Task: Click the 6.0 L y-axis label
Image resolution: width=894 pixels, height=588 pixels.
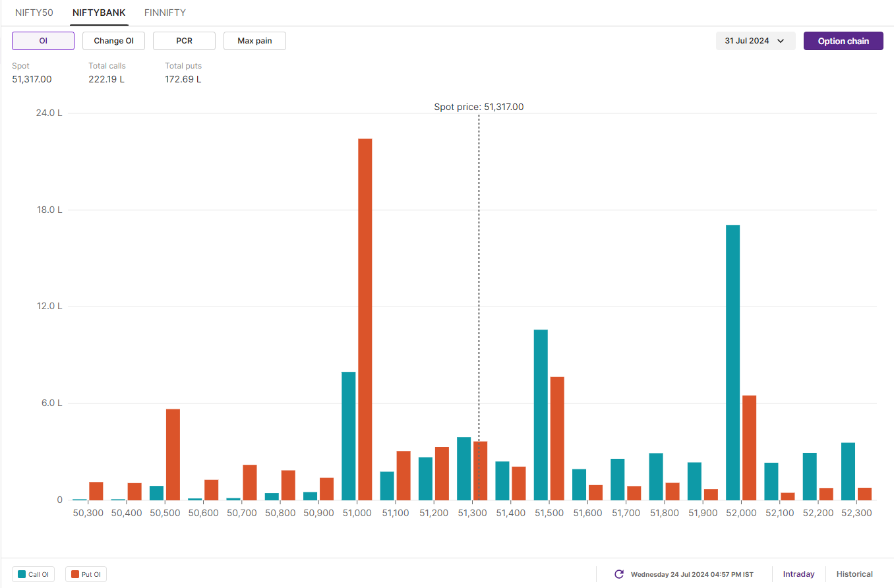Action: (x=51, y=403)
